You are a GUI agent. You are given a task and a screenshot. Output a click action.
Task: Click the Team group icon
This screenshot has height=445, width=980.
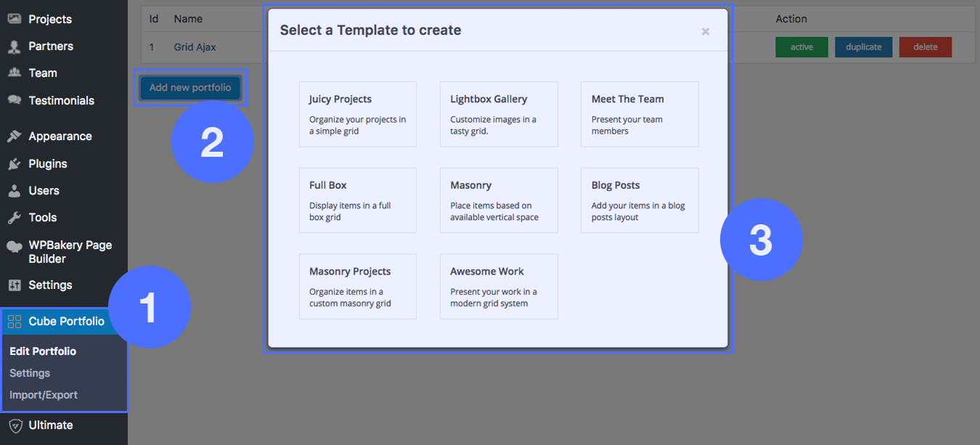click(14, 73)
